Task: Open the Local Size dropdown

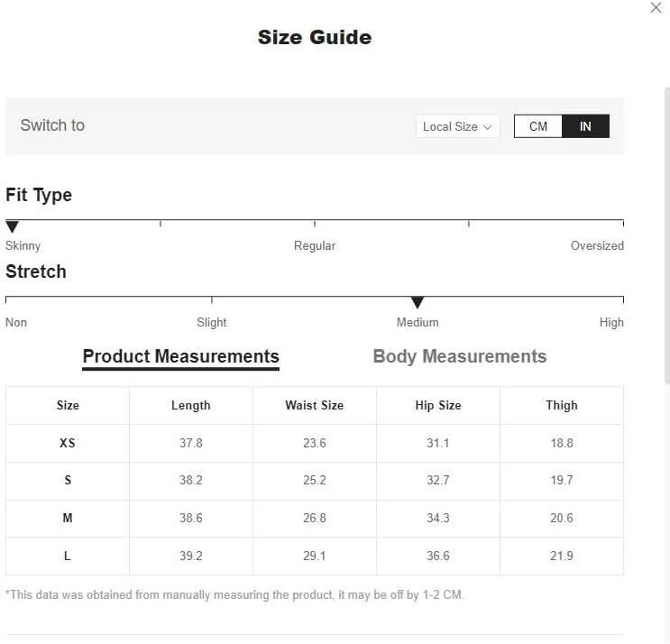Action: coord(457,126)
